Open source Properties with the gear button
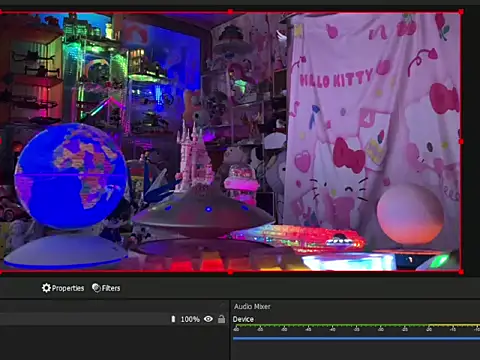 [63, 288]
